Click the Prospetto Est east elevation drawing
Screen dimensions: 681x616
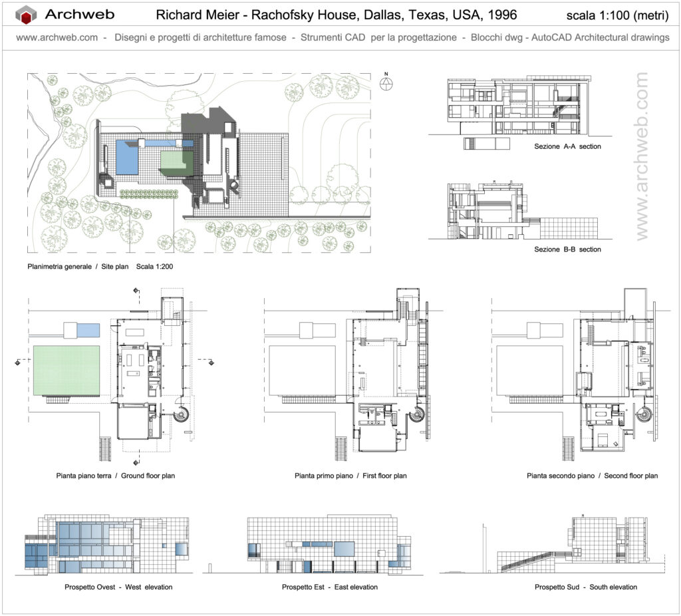[329, 544]
